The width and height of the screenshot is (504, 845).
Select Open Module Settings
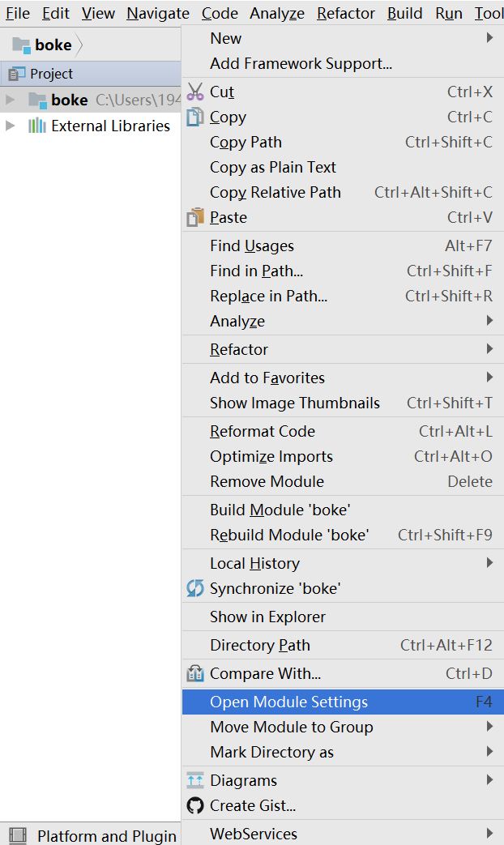288,702
